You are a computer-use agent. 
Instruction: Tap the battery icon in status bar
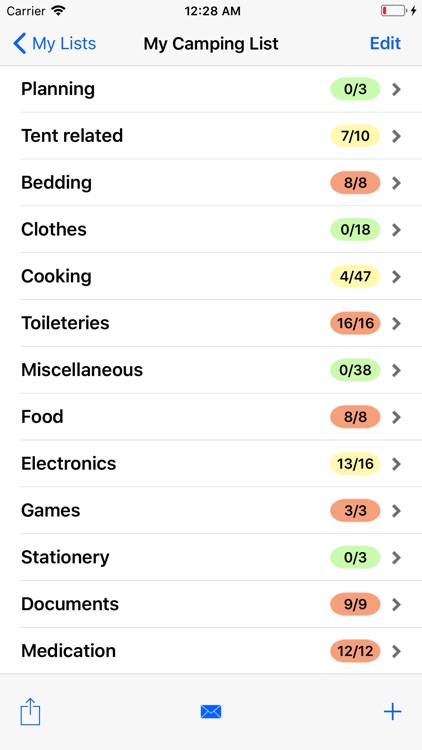pos(393,11)
